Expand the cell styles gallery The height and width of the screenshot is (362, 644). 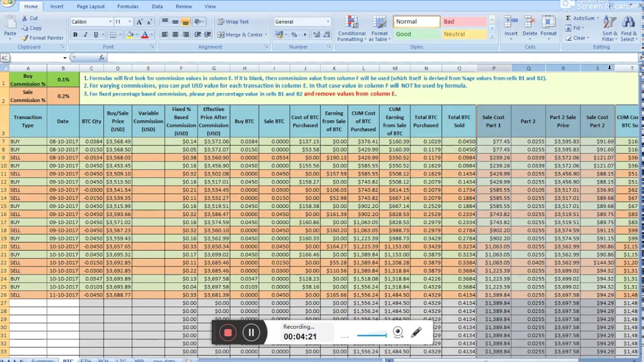tap(492, 36)
